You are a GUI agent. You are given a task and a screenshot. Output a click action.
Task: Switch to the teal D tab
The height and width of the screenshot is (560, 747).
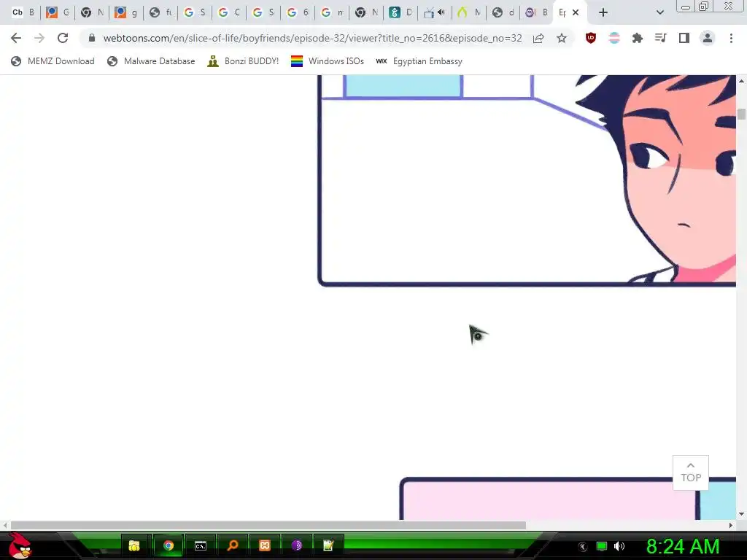tap(400, 12)
